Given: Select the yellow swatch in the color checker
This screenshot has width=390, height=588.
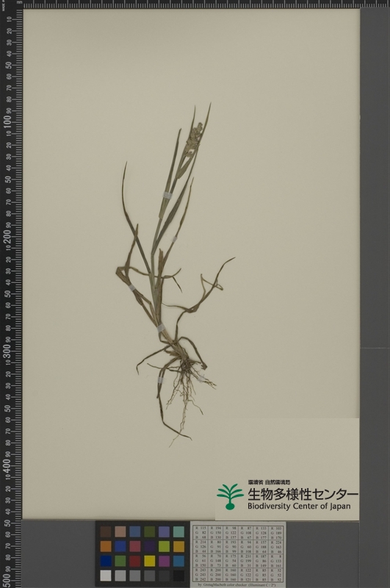Looking at the screenshot, I should coord(150,561).
